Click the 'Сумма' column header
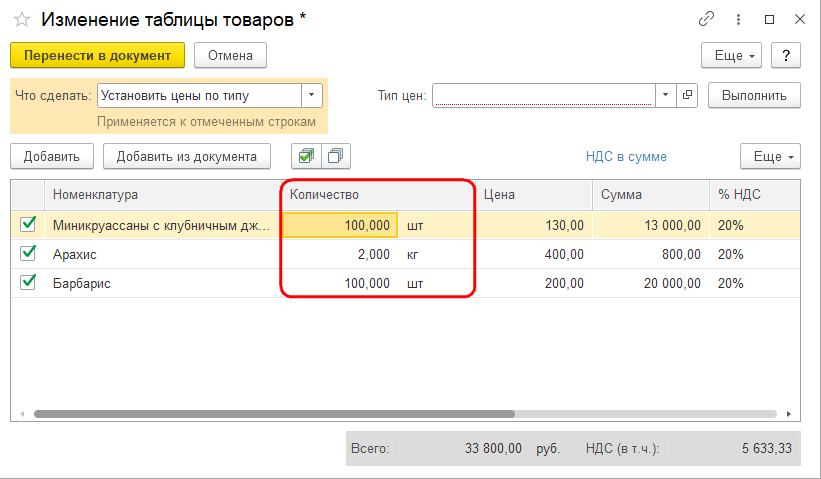821x479 pixels. [x=651, y=195]
